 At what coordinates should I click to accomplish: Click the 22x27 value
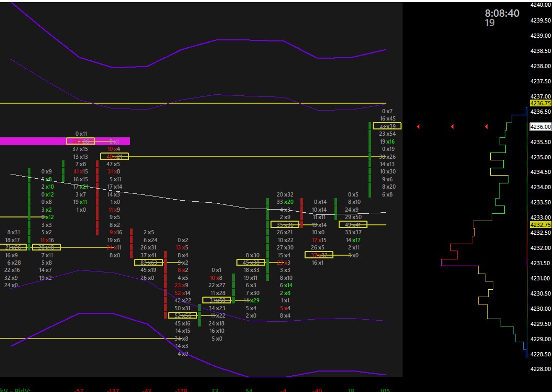pos(217,285)
